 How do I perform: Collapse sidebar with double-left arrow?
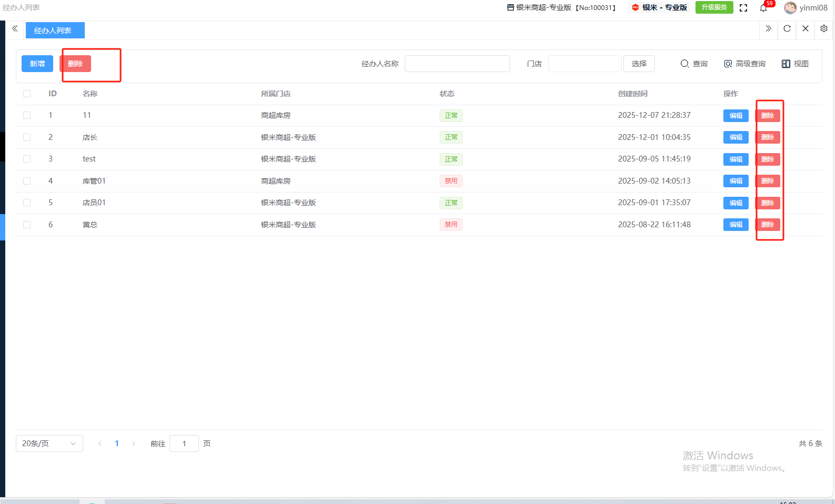[x=15, y=29]
